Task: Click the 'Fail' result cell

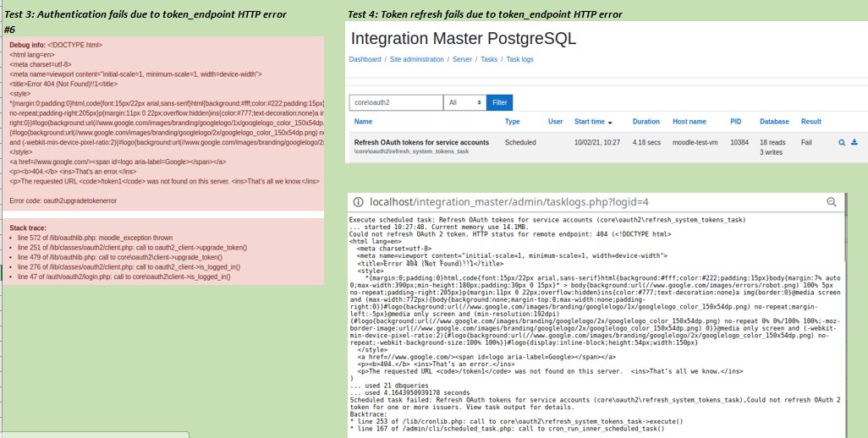Action: tap(806, 142)
